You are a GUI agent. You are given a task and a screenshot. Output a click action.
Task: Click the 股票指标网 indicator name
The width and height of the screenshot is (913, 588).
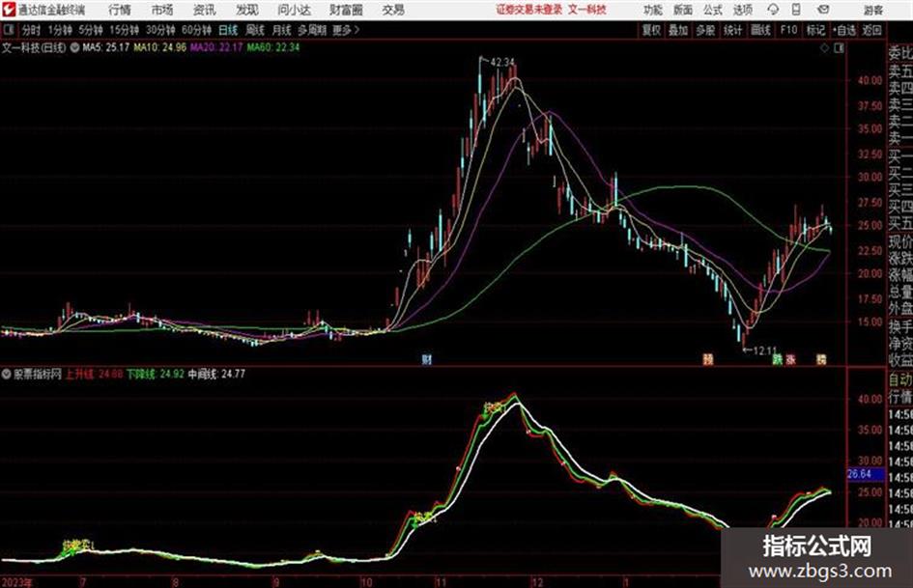pos(38,375)
